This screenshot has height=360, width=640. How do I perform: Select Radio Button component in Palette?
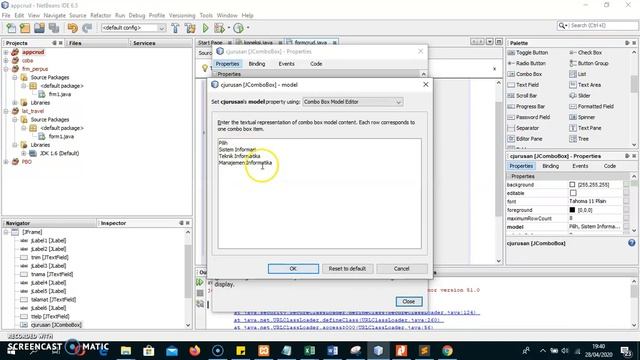point(527,63)
